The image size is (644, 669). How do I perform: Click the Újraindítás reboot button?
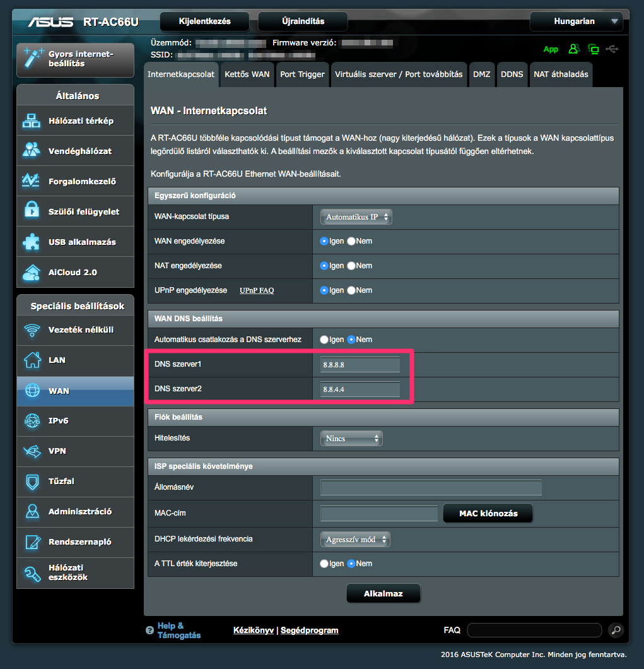[x=303, y=21]
